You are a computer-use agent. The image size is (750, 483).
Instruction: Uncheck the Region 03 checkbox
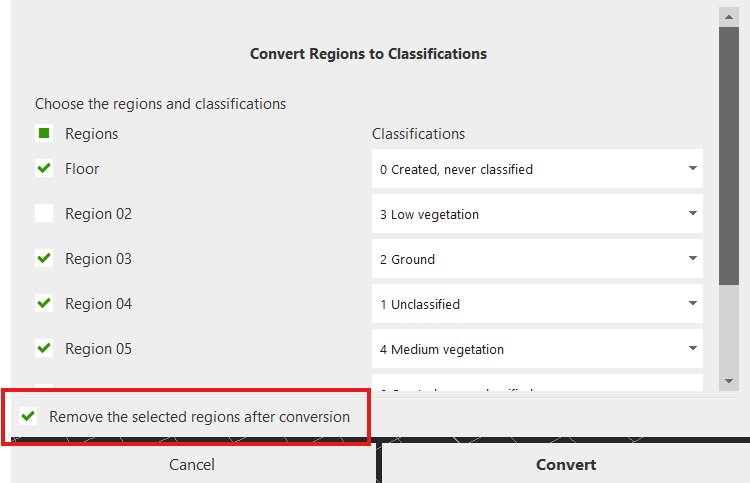44,258
